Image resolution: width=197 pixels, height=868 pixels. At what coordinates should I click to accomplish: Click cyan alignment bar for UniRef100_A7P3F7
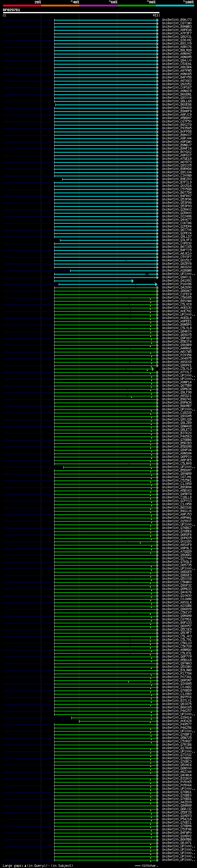point(106,34)
